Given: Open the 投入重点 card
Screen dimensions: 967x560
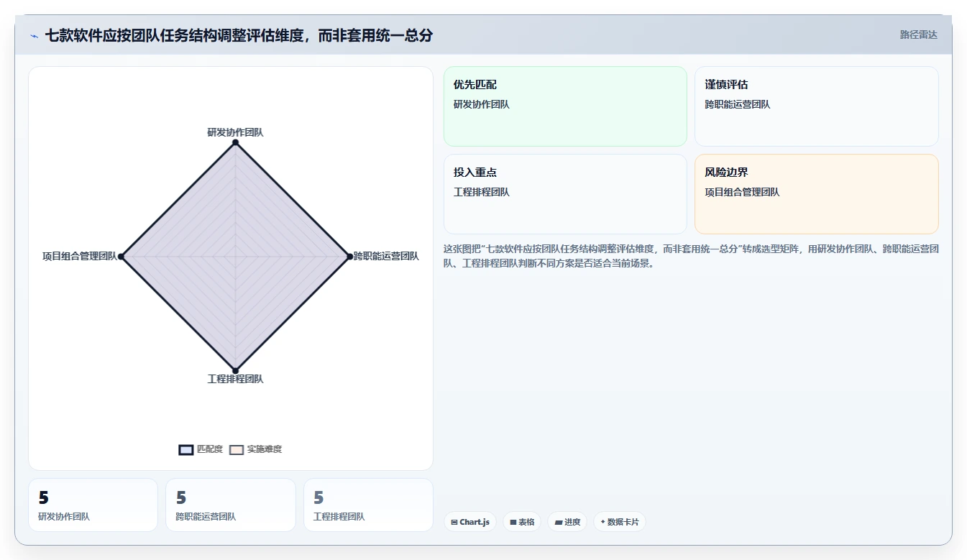Looking at the screenshot, I should (565, 194).
